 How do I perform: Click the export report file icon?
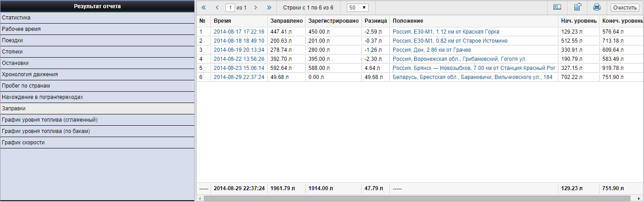tap(577, 7)
